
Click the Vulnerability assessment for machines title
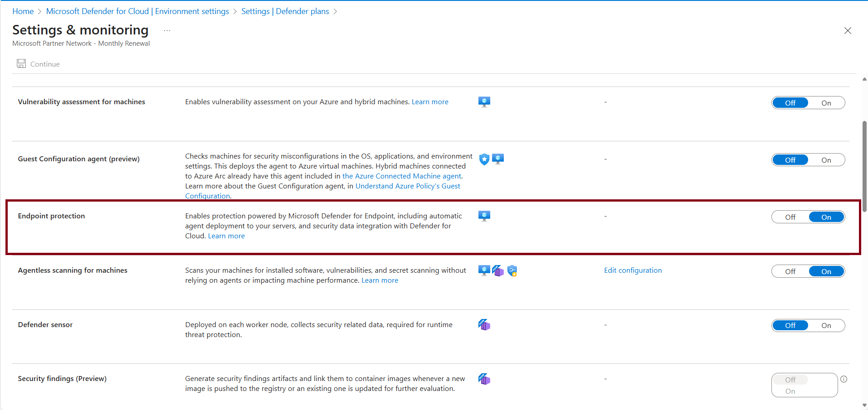(82, 102)
